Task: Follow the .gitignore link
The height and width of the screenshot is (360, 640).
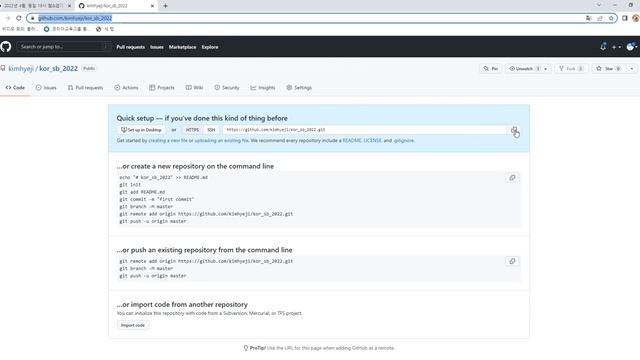Action: pyautogui.click(x=404, y=140)
